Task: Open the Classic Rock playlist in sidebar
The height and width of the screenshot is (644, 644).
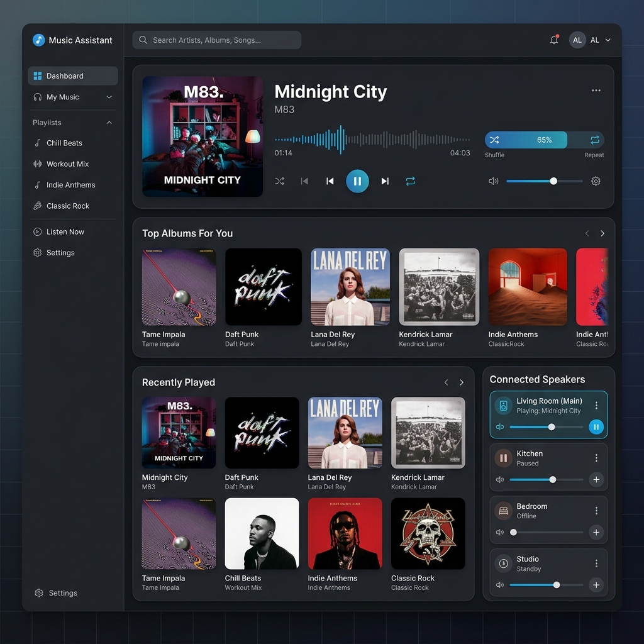Action: coord(68,206)
